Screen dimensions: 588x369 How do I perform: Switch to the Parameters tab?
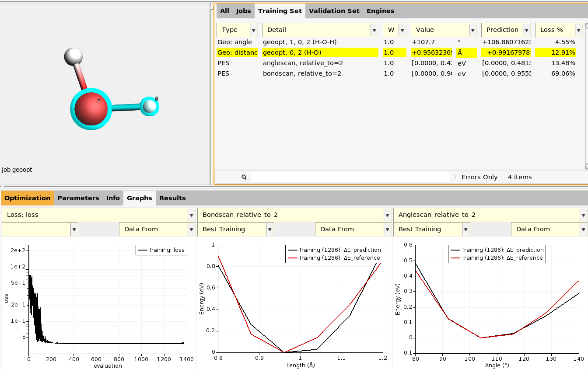click(78, 198)
